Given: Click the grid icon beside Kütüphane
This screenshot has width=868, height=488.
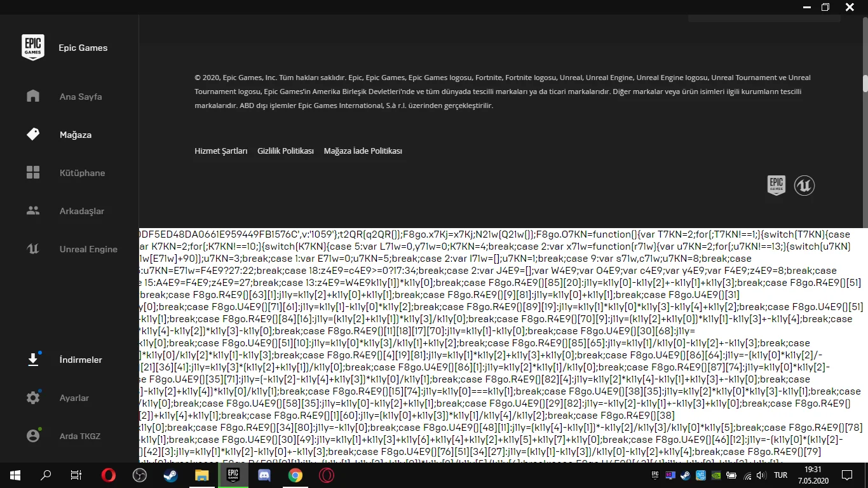Looking at the screenshot, I should coord(33,172).
